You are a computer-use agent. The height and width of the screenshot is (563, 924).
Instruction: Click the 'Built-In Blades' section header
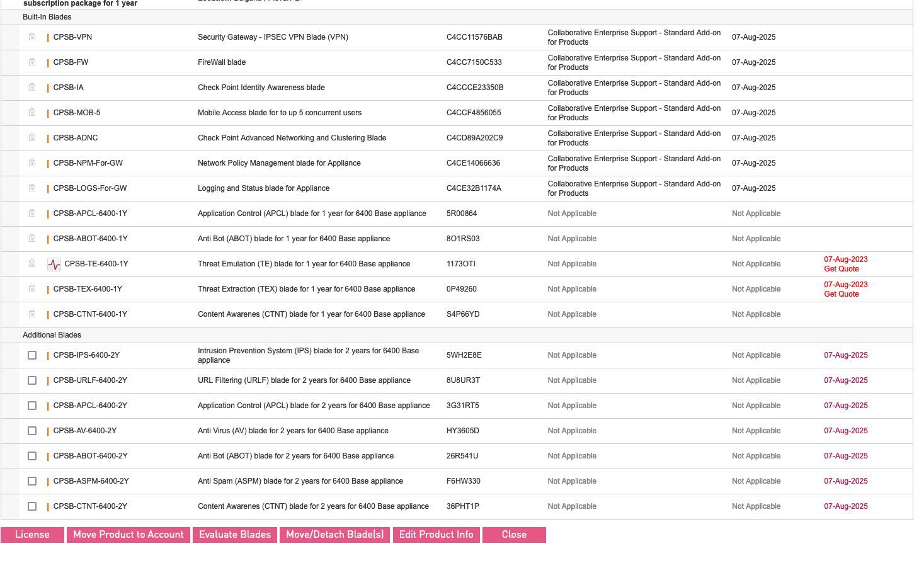pyautogui.click(x=47, y=17)
